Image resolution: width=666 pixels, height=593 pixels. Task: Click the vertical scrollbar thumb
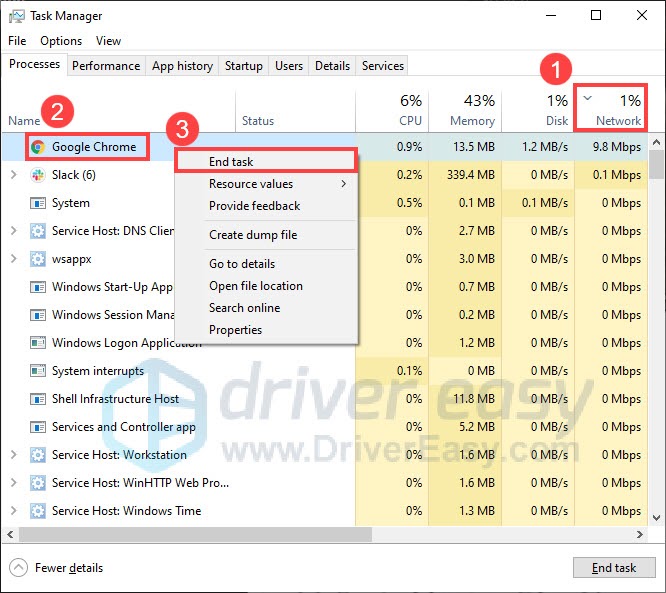[x=656, y=165]
